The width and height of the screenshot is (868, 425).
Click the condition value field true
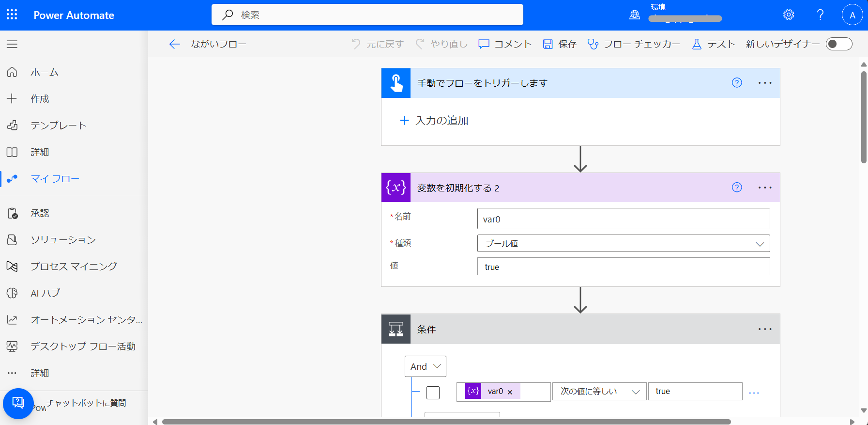pos(695,392)
